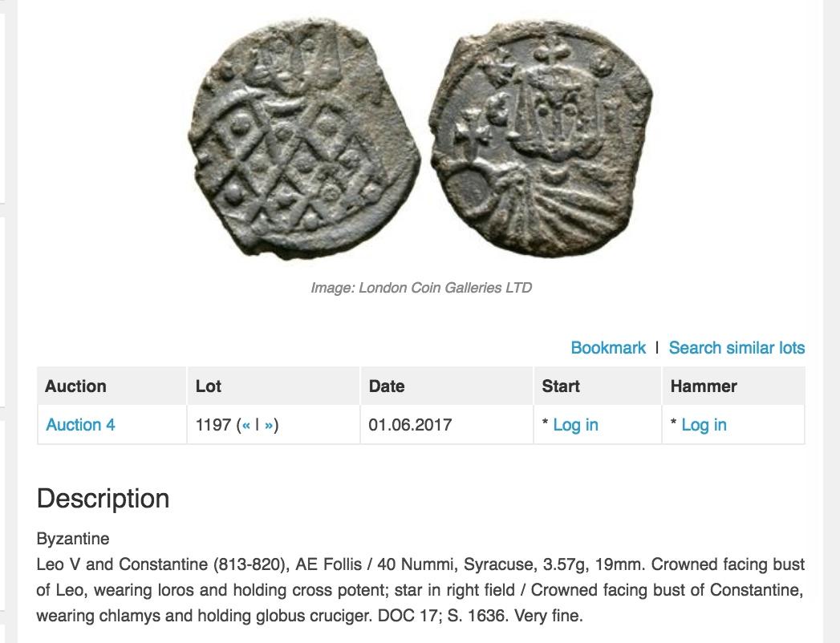The width and height of the screenshot is (840, 643).
Task: Click the Byzantine category line
Action: point(73,539)
